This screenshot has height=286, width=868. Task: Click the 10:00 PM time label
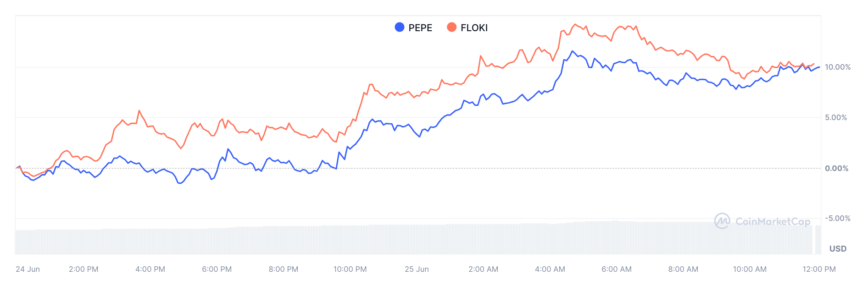[x=350, y=269]
